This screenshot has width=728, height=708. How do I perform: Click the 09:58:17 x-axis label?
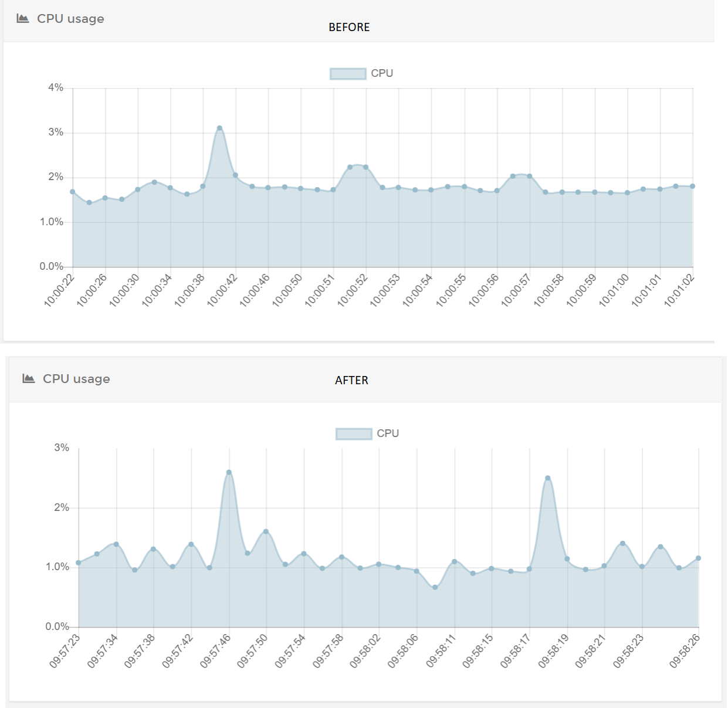click(x=516, y=651)
